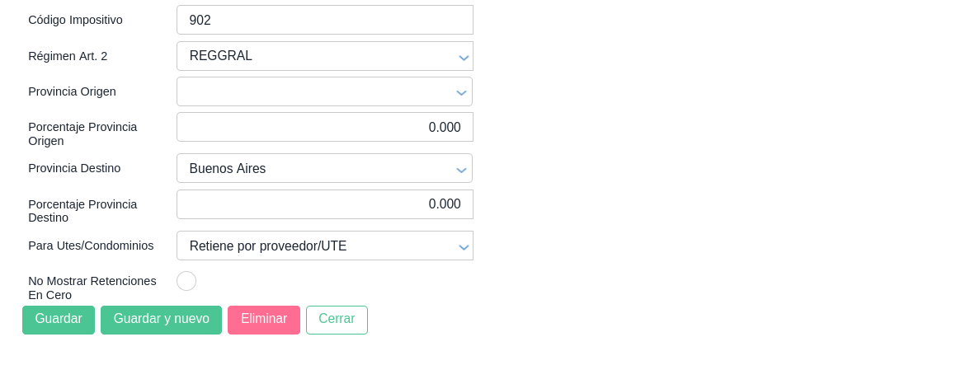
Task: Focus the Porcentaje Provincia Origen value field
Action: point(324,127)
